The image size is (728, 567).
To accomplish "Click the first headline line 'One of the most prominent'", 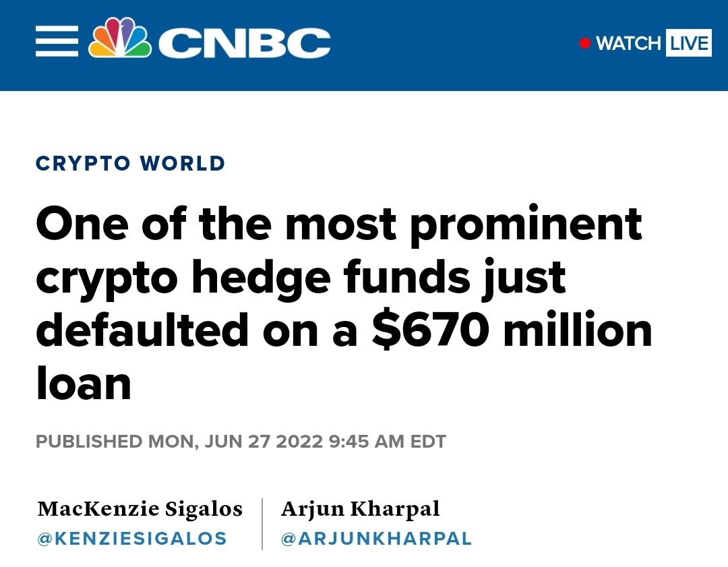I will coord(339,225).
